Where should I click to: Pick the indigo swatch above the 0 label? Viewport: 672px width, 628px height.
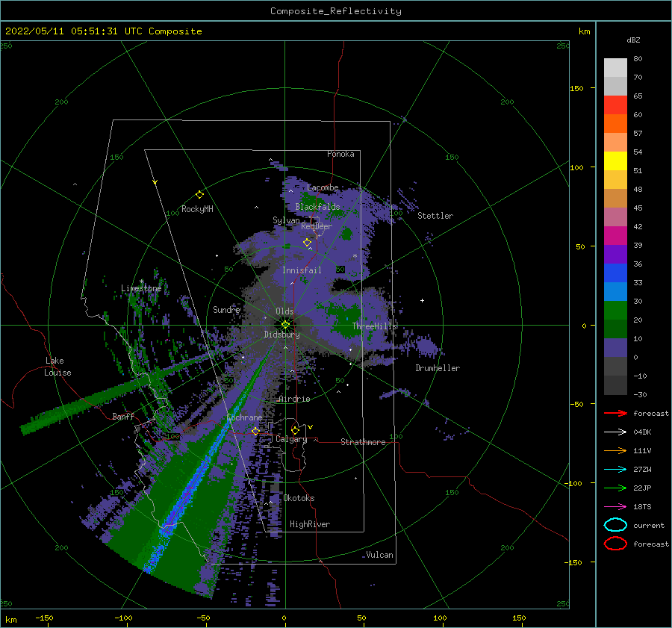tap(615, 348)
